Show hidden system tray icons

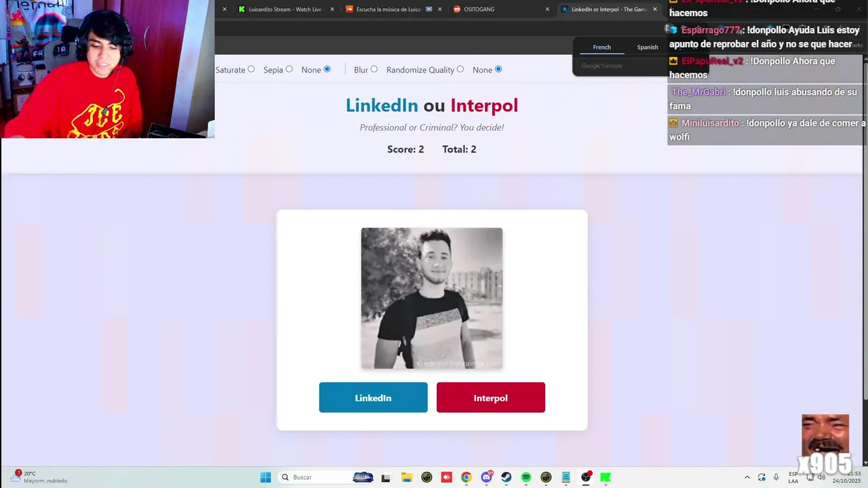coord(747,477)
